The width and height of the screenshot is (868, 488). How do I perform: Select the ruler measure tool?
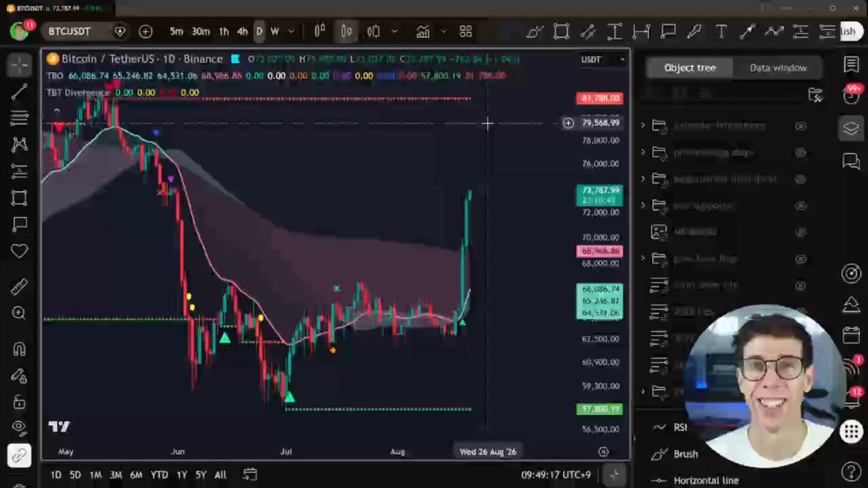19,286
